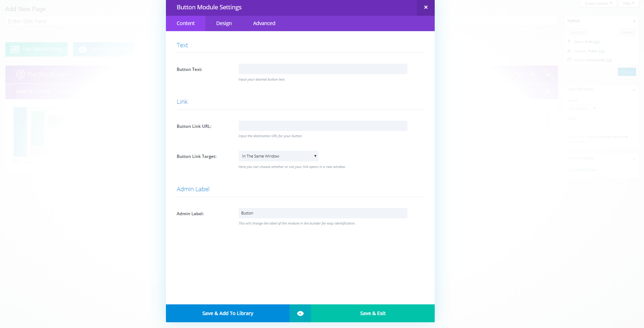The width and height of the screenshot is (644, 328).
Task: Click the Divi Builder logo icon
Action: point(20,74)
